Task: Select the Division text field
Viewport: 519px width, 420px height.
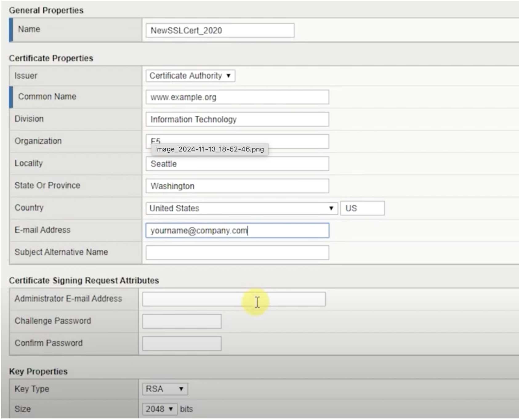Action: pos(237,119)
